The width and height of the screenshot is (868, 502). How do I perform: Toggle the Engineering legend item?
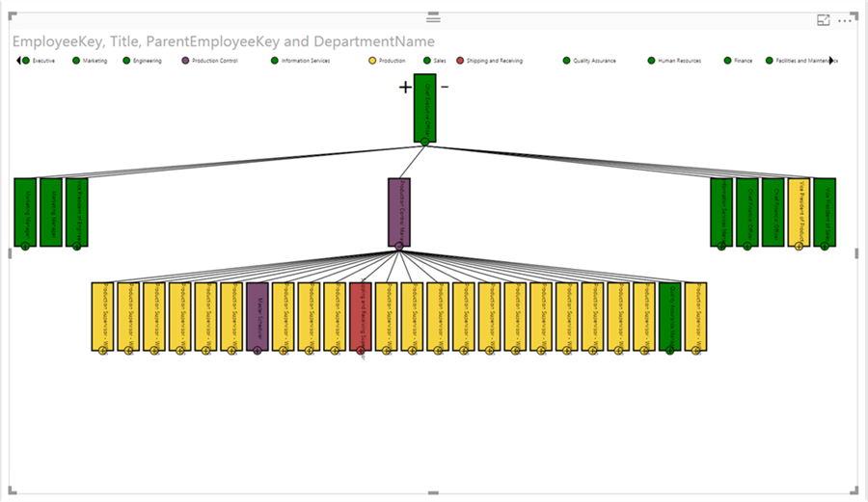click(147, 61)
